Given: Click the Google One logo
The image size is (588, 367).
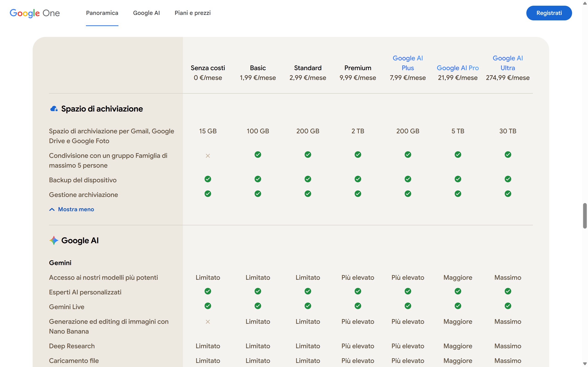Looking at the screenshot, I should (x=34, y=13).
